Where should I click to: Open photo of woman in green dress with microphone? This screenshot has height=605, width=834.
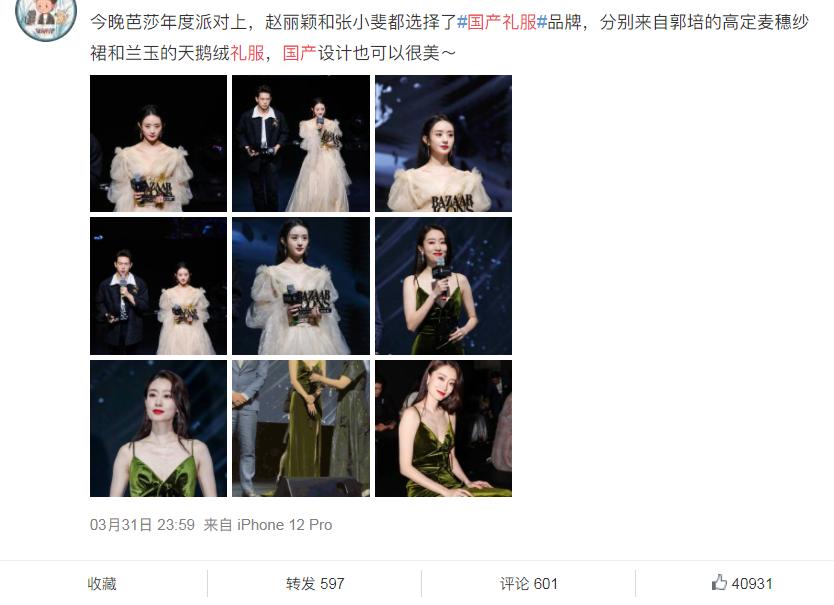[444, 286]
